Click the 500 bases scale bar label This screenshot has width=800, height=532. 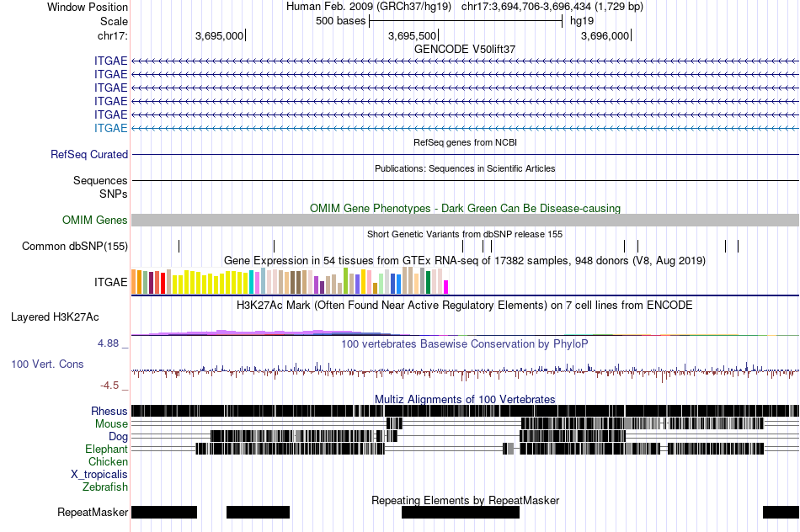point(340,21)
